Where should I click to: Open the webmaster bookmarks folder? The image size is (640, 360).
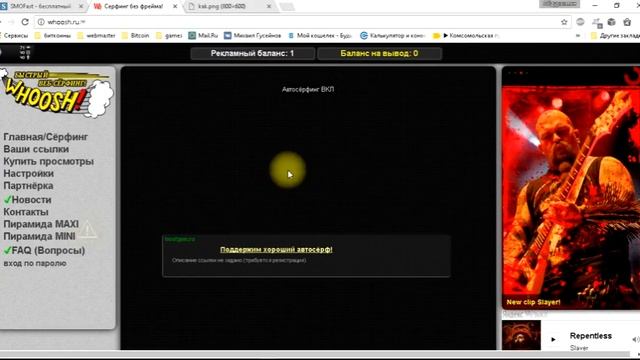tap(97, 36)
